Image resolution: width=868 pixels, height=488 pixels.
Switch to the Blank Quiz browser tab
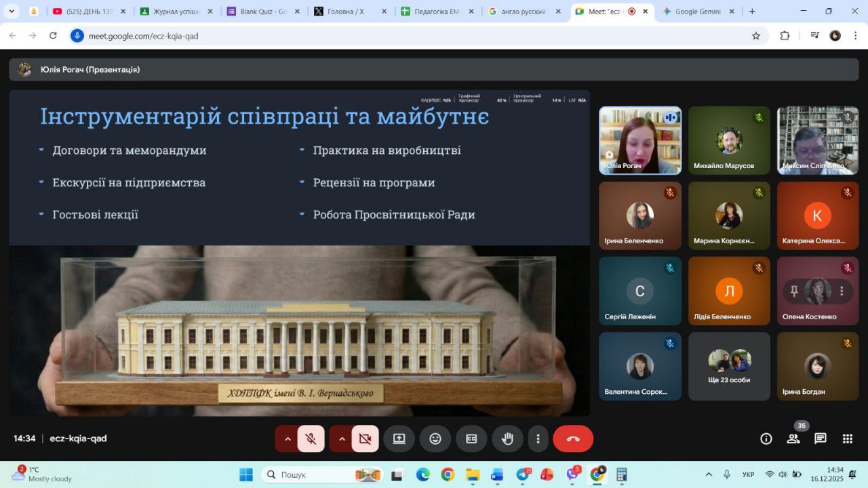(262, 12)
